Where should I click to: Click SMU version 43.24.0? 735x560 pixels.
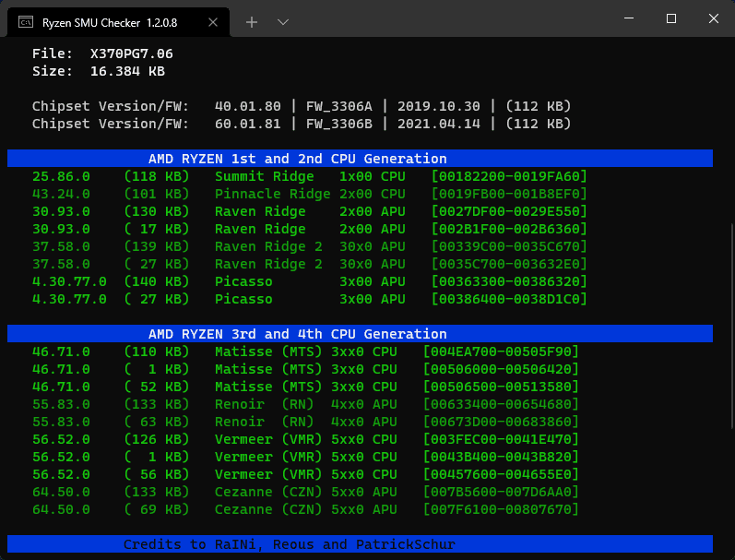[61, 194]
